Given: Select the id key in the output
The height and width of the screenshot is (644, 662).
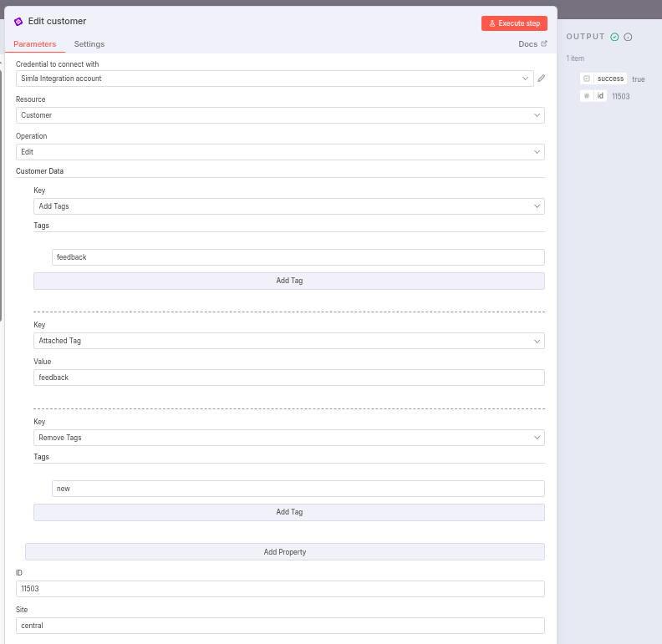Looking at the screenshot, I should pos(600,96).
